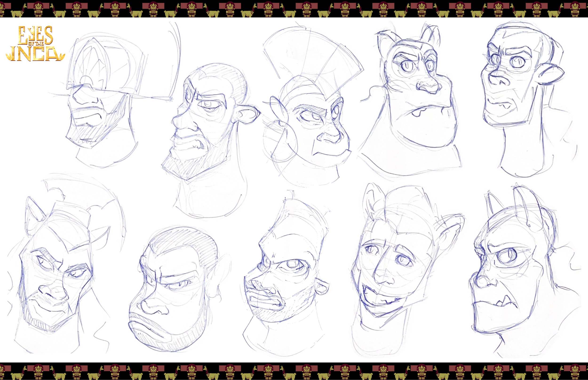
Task: Click the Eyes of the Inca logo
Action: 35,44
